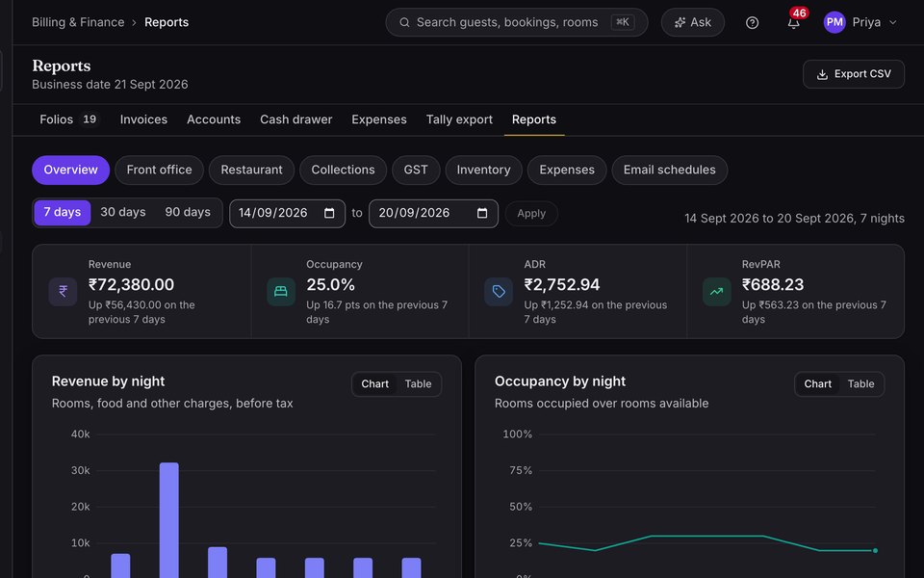
Task: Select the Reports tab
Action: pos(534,119)
